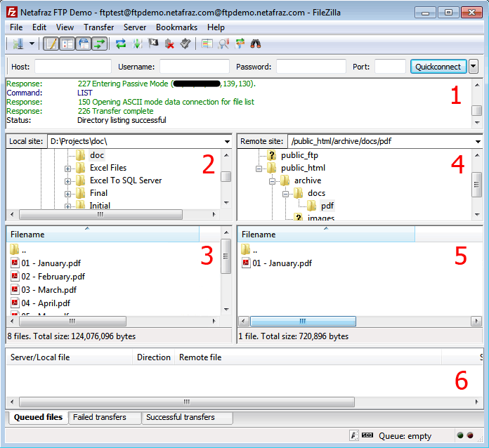Click message log scroll up arrow
Screen dimensions: 489x448
[477, 85]
